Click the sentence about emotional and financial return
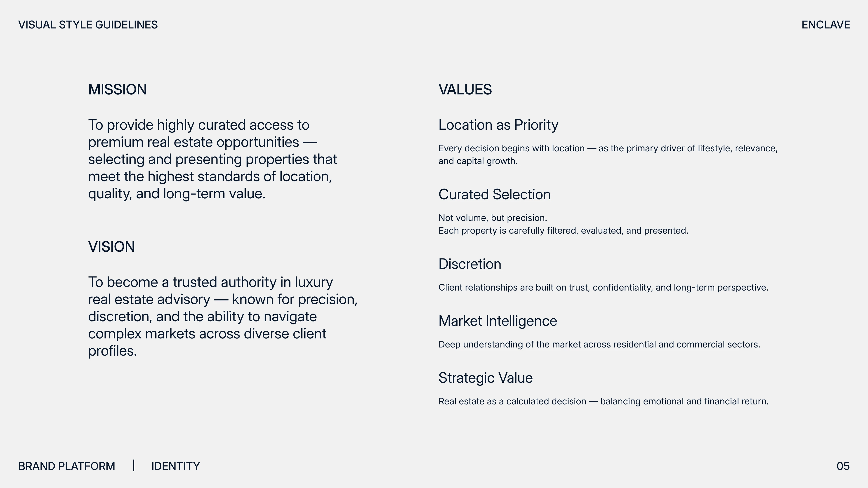The height and width of the screenshot is (488, 868). (x=604, y=401)
